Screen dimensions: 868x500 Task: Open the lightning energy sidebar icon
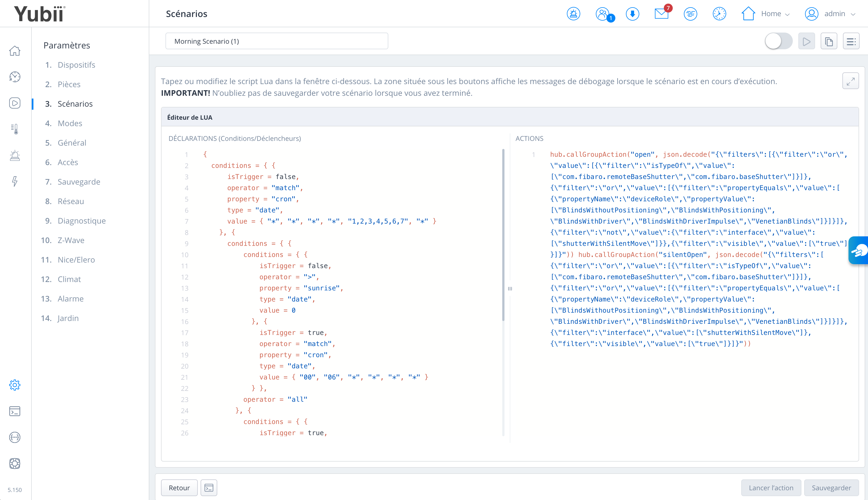click(x=15, y=181)
